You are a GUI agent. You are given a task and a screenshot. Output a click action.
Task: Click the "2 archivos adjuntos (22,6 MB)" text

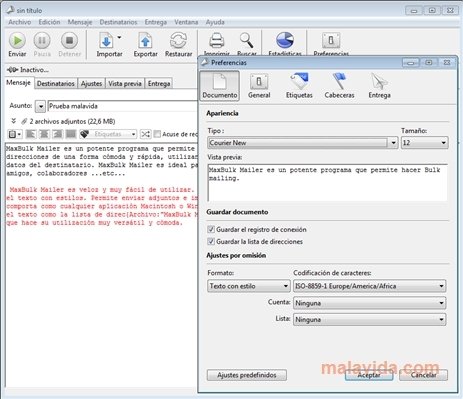[x=72, y=121]
